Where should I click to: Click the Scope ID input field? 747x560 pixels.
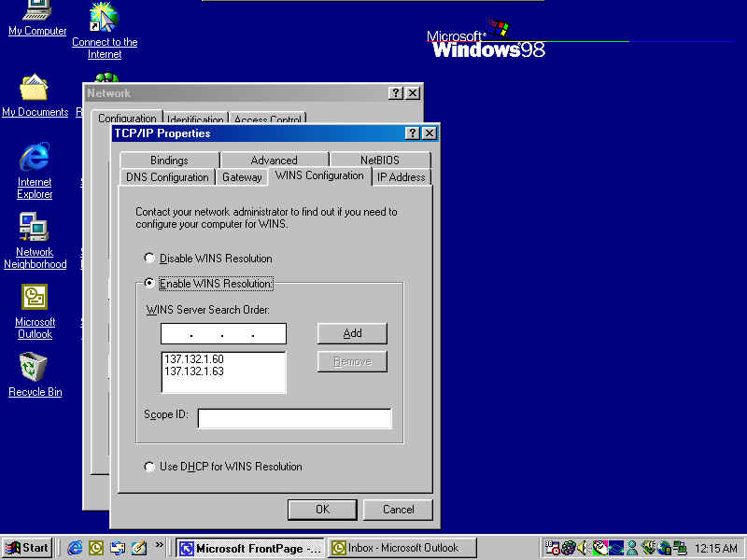click(295, 418)
